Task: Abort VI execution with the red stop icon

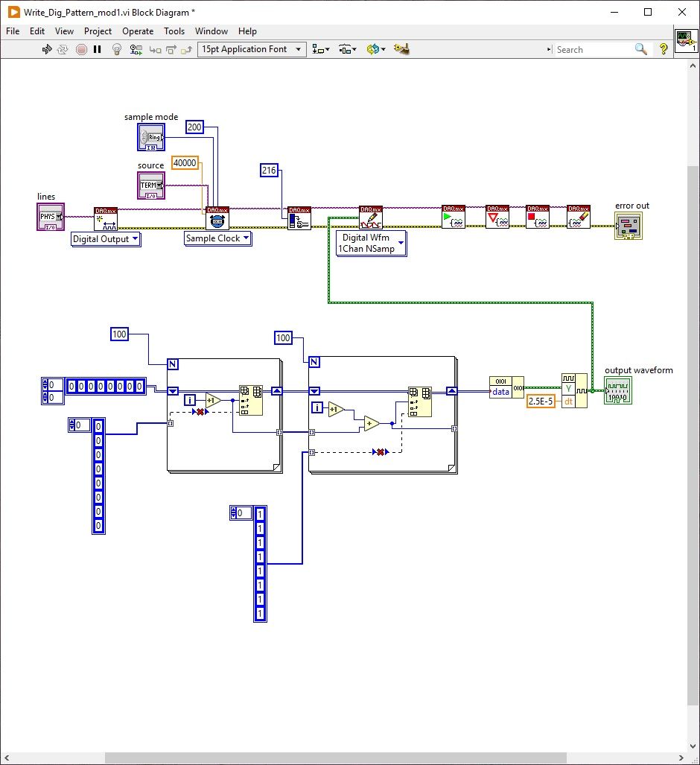Action: [81, 49]
